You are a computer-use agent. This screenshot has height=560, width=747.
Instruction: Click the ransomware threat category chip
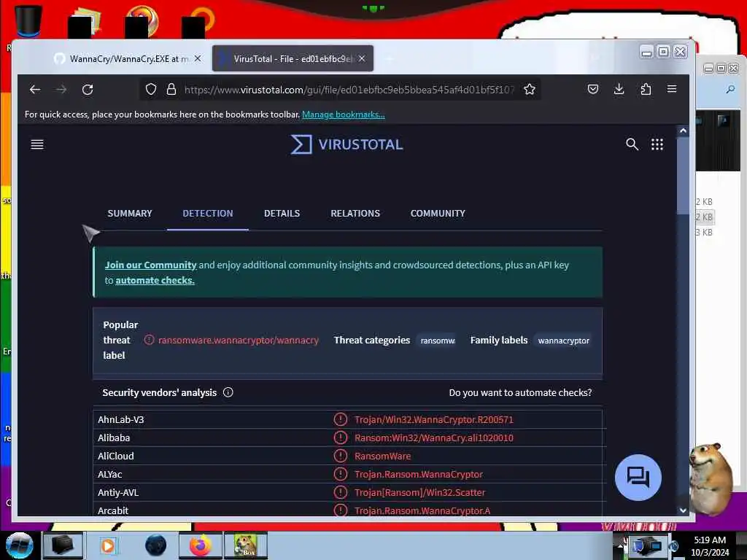pos(438,341)
